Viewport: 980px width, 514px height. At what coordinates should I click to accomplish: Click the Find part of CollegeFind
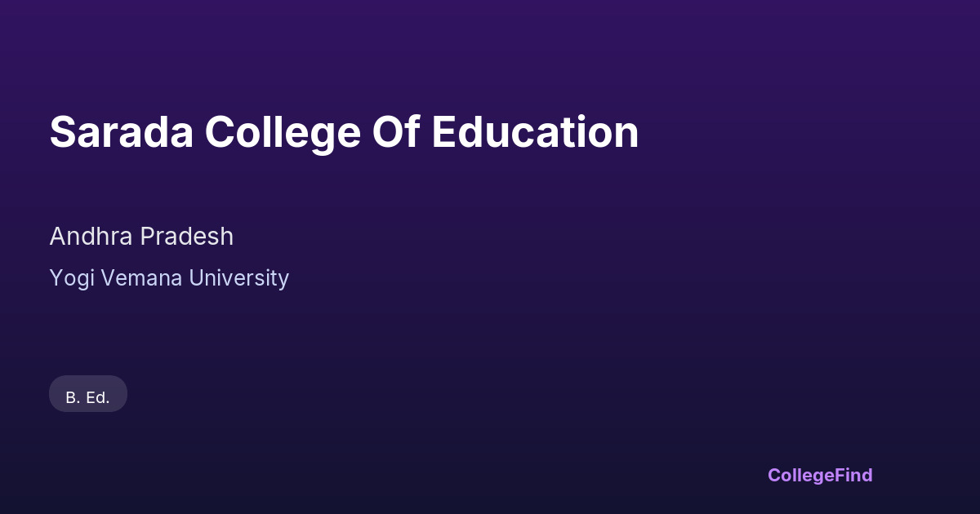[x=853, y=475]
